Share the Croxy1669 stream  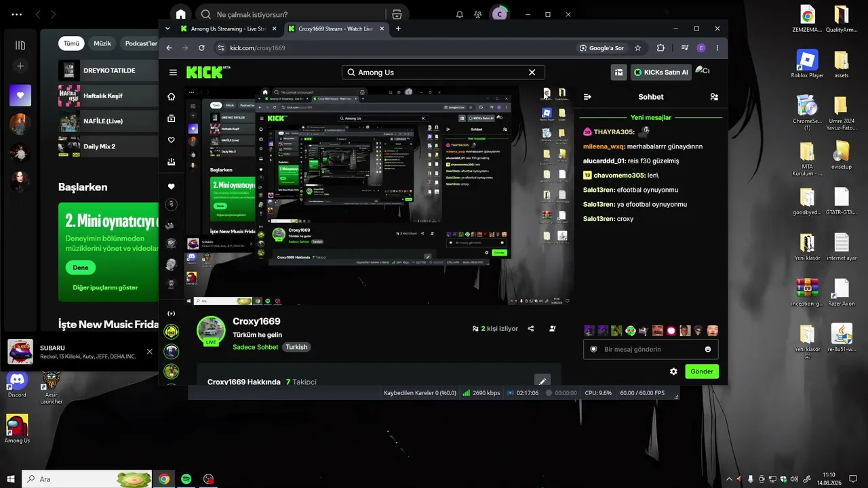click(x=531, y=329)
